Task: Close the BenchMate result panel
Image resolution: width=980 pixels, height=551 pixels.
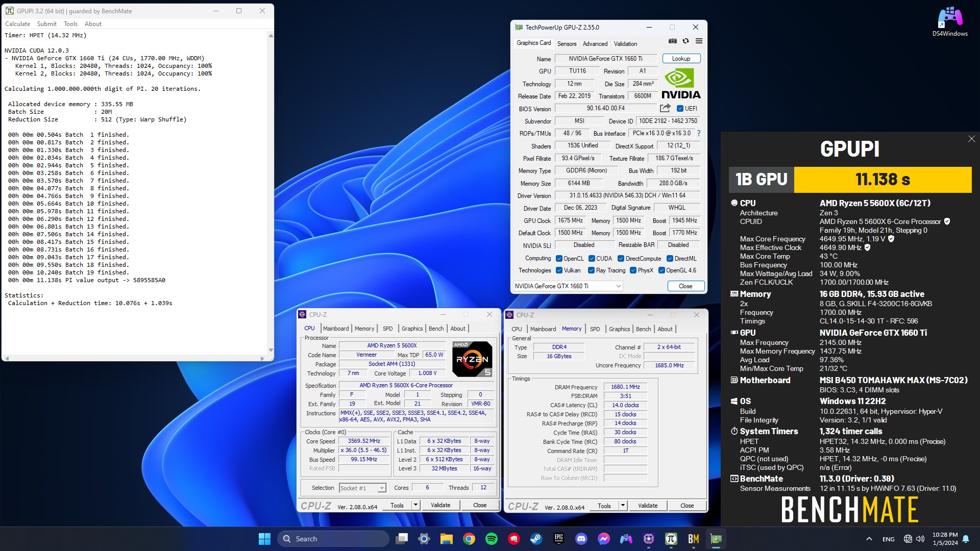Action: click(971, 139)
